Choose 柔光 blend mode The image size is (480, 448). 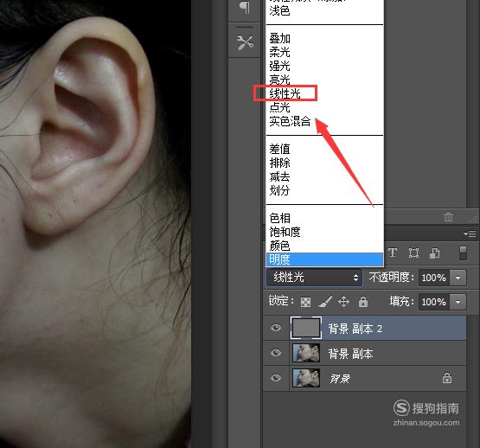[x=324, y=53]
